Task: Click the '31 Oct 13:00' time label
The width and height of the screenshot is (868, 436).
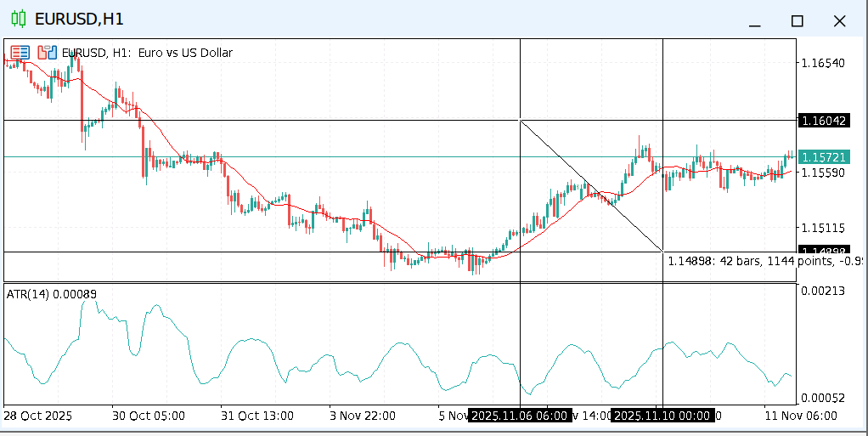Action: tap(257, 416)
